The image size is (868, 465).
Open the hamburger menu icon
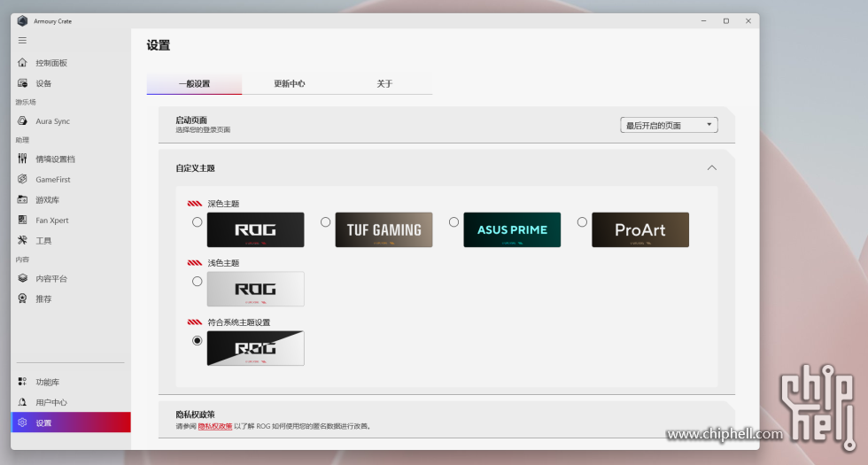(x=22, y=41)
